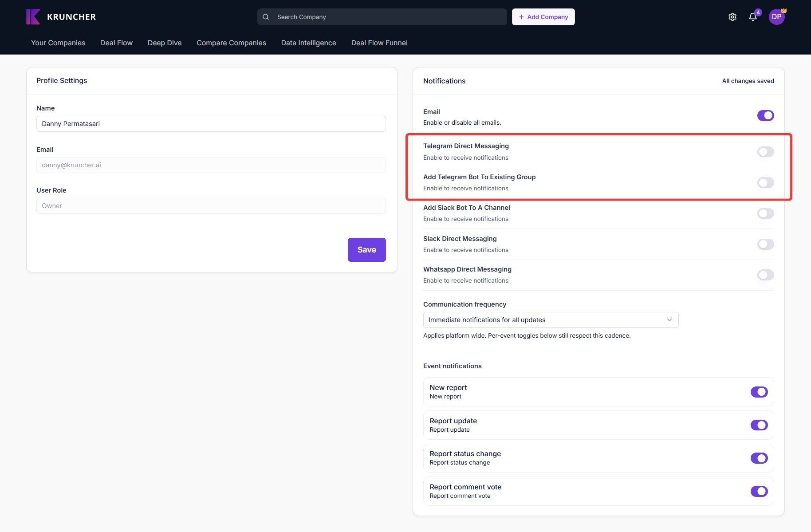This screenshot has width=811, height=532.
Task: Open the Data Intelligence tab
Action: point(308,43)
